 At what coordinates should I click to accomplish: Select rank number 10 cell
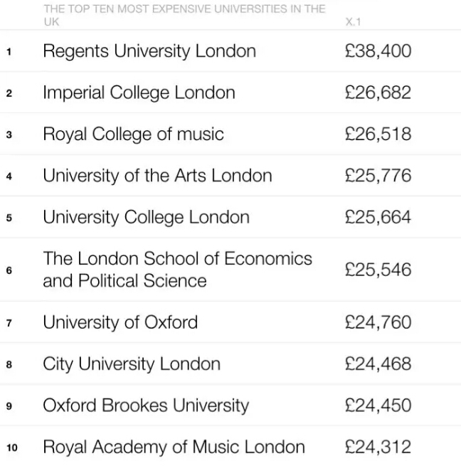[x=12, y=448]
